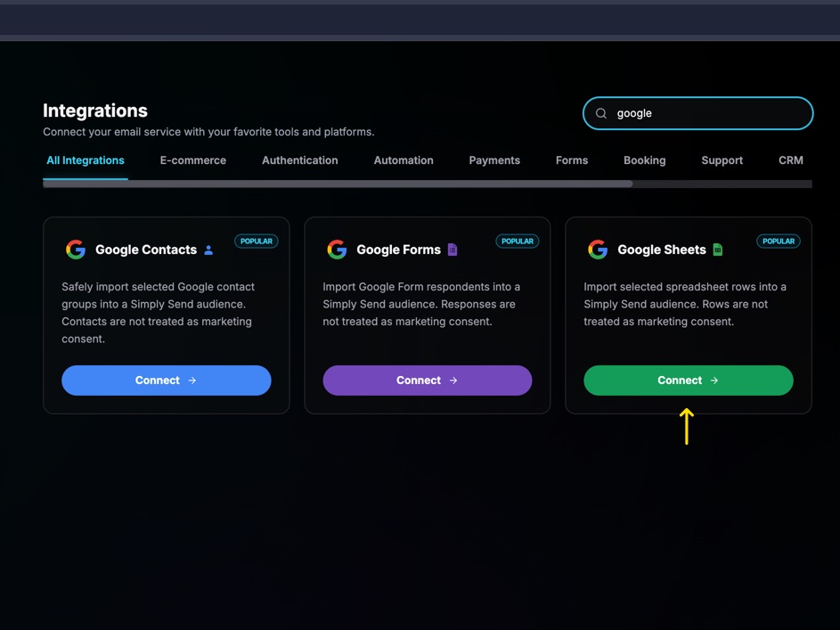Open the CRM tab
This screenshot has width=840, height=630.
click(x=791, y=160)
